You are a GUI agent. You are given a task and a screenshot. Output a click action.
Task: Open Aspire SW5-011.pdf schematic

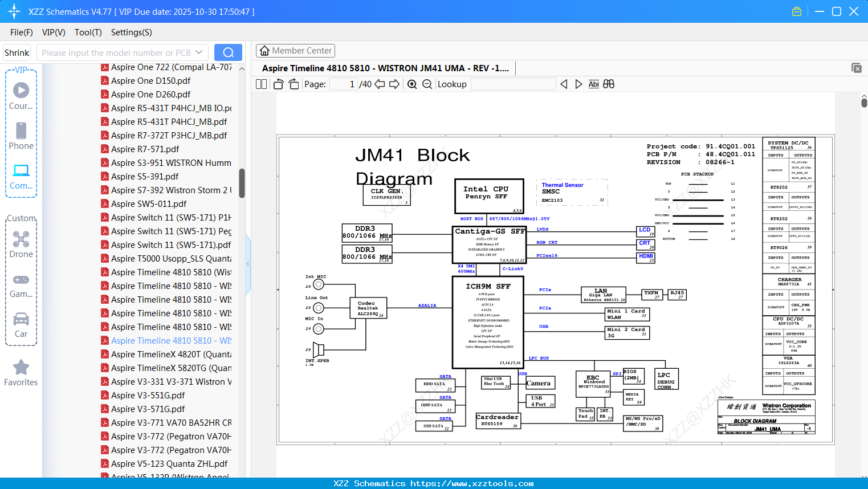(149, 204)
